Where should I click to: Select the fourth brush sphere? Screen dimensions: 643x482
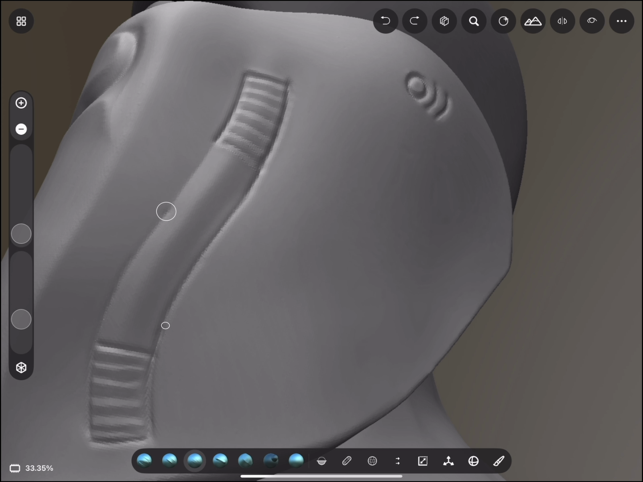220,461
